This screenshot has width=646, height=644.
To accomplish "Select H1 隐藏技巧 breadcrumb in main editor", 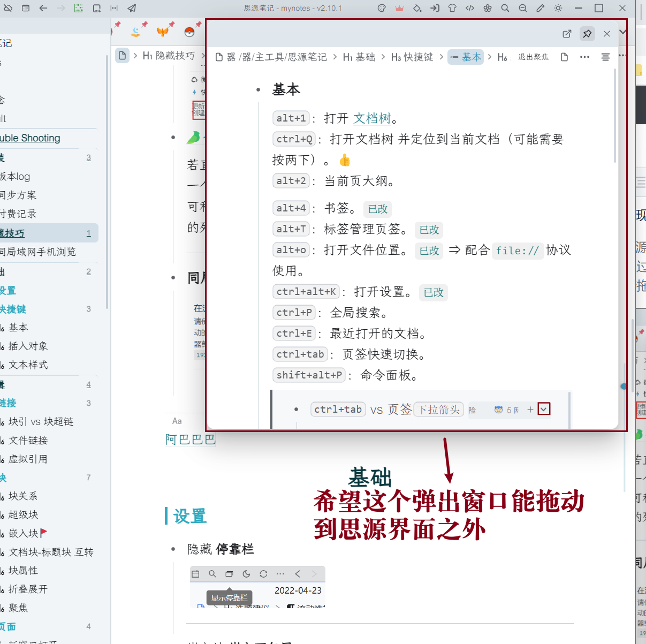I will (x=169, y=55).
